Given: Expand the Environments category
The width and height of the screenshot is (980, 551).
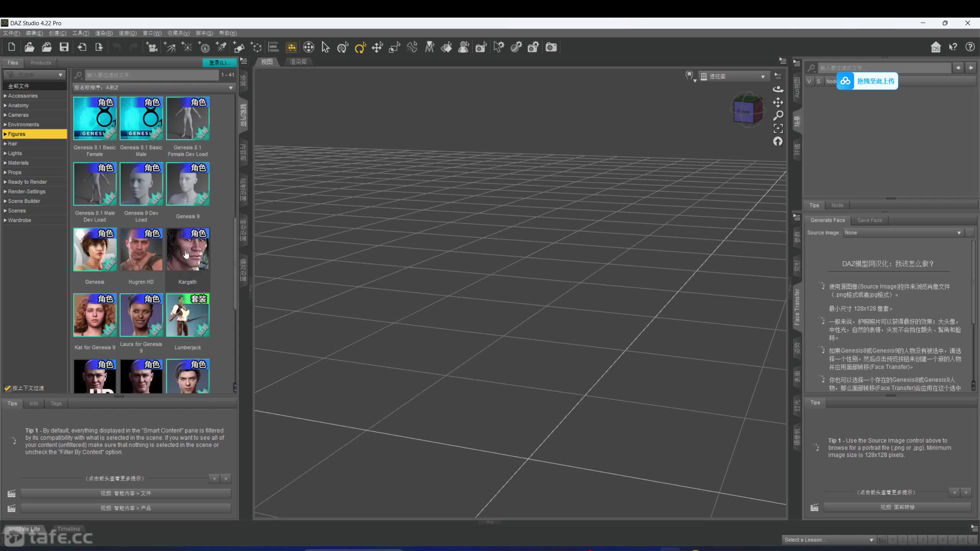Looking at the screenshot, I should [5, 124].
